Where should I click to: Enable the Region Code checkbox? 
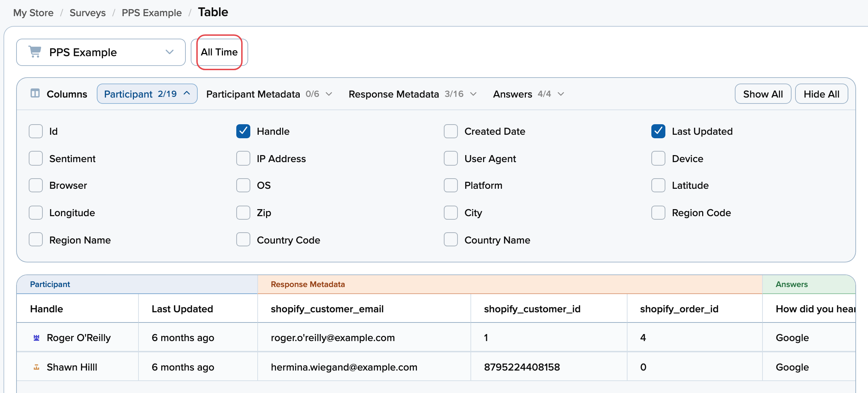tap(658, 213)
